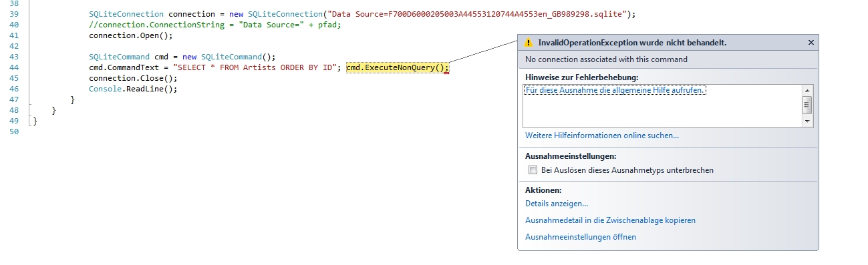868x265 pixels.
Task: Open 'Weitere Hilfeinformationen online suchen...' link
Action: click(x=602, y=136)
